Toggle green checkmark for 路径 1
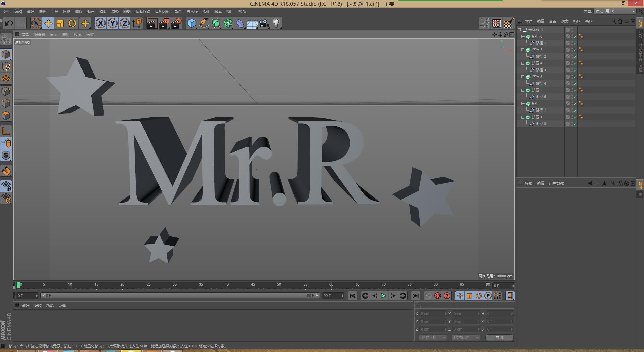The image size is (644, 352). point(575,43)
